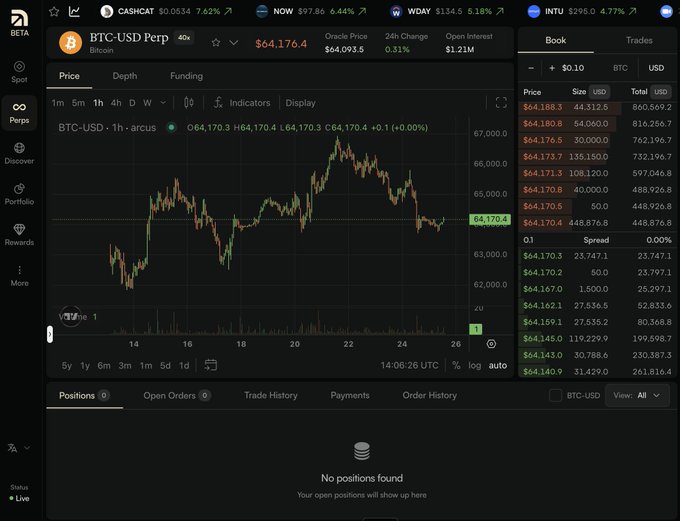680x521 pixels.
Task: Open the 40x leverage selector
Action: pos(184,38)
